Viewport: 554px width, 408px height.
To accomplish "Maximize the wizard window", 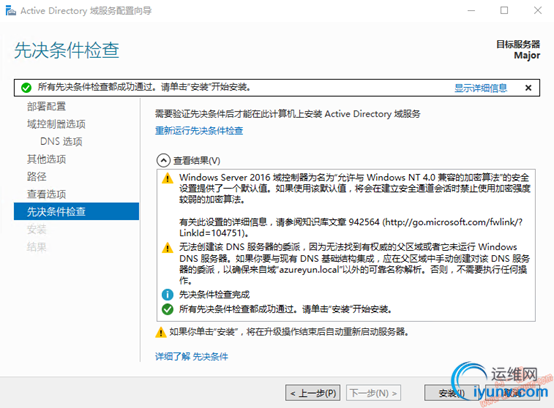I will [504, 11].
